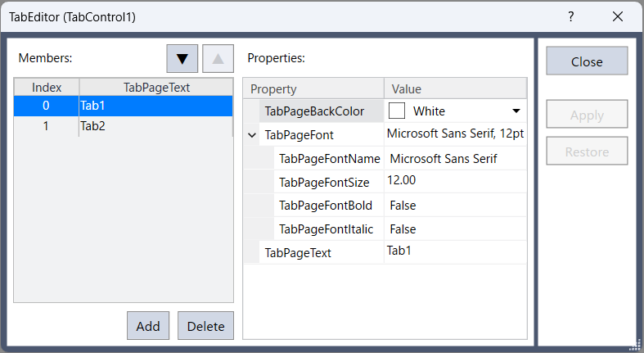Image resolution: width=644 pixels, height=353 pixels.
Task: Click the TabPageText column header
Action: point(156,87)
